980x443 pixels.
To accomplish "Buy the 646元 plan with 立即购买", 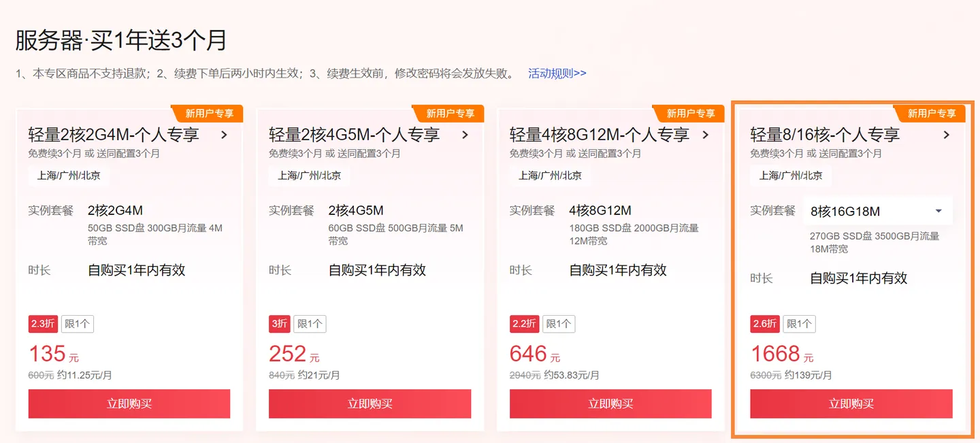I will click(610, 404).
